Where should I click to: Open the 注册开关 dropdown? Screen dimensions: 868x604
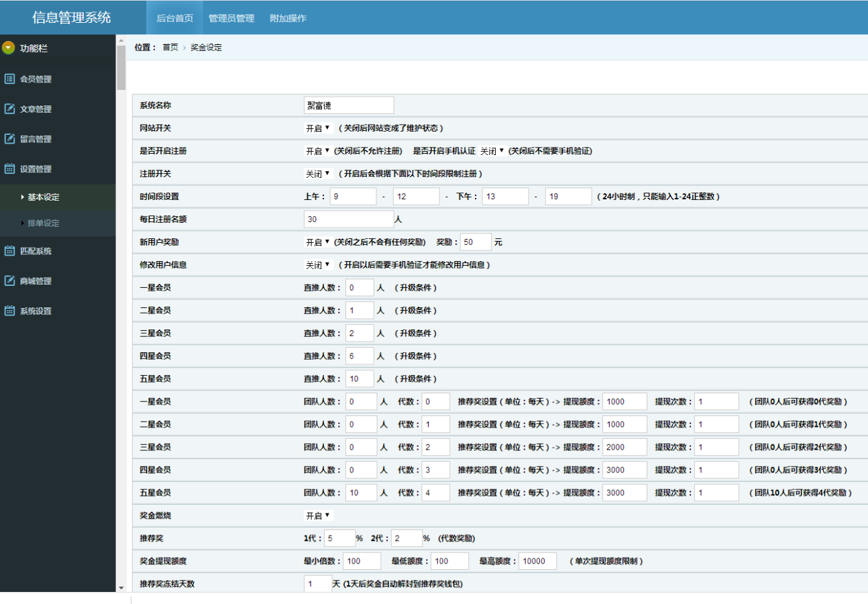[319, 174]
